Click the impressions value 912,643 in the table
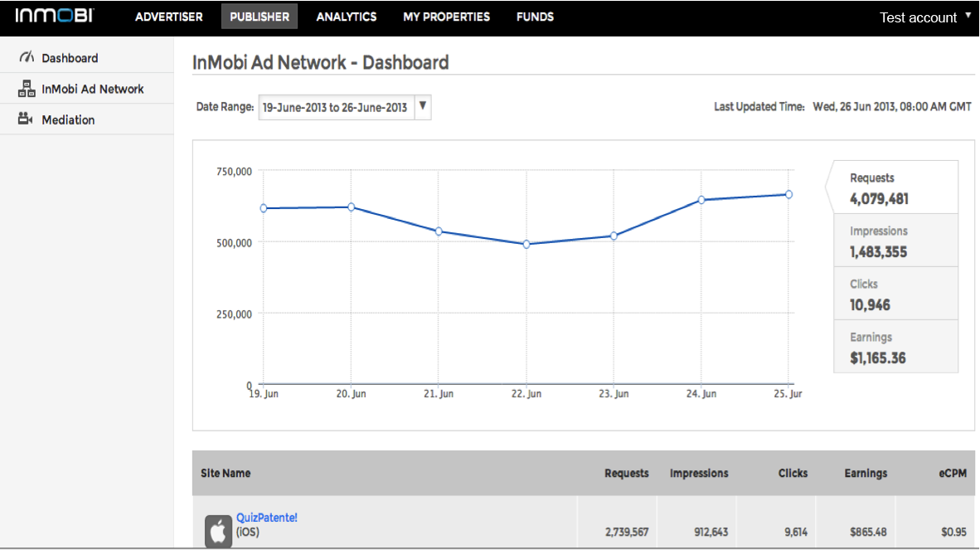980x550 pixels. click(x=711, y=532)
